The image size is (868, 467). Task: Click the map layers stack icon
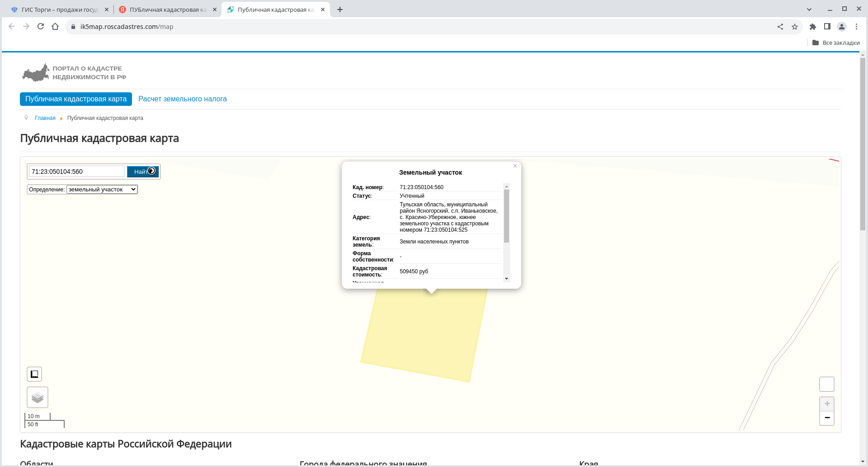point(38,397)
